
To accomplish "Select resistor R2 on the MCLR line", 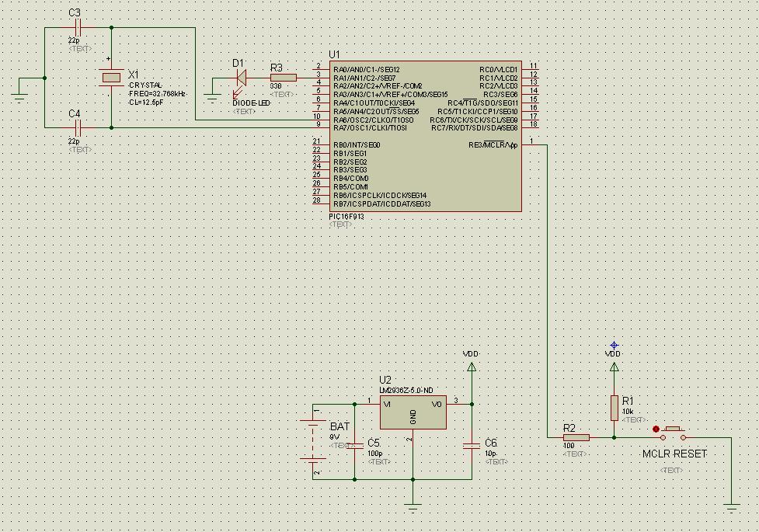I will (x=575, y=438).
